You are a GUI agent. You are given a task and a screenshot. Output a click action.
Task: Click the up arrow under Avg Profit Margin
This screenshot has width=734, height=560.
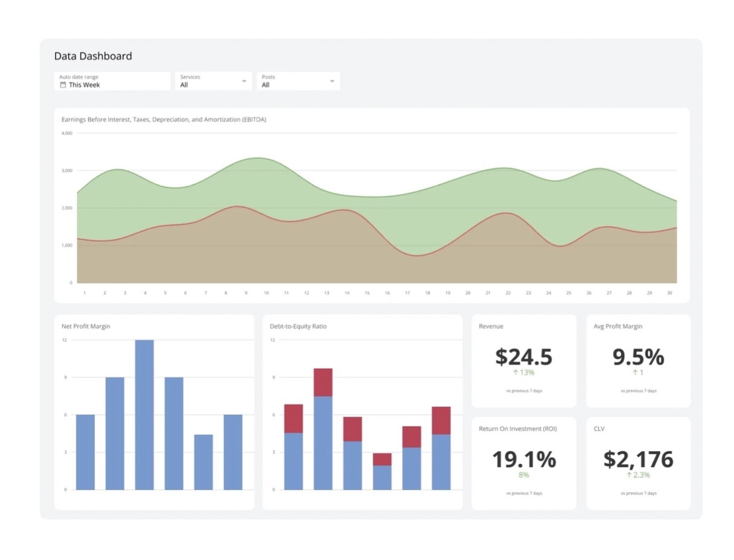(635, 373)
